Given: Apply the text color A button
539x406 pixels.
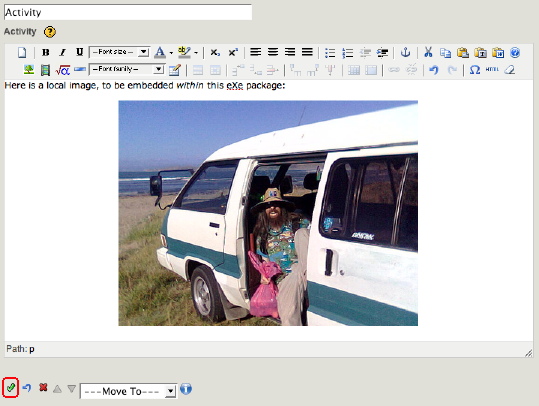Looking at the screenshot, I should (160, 52).
